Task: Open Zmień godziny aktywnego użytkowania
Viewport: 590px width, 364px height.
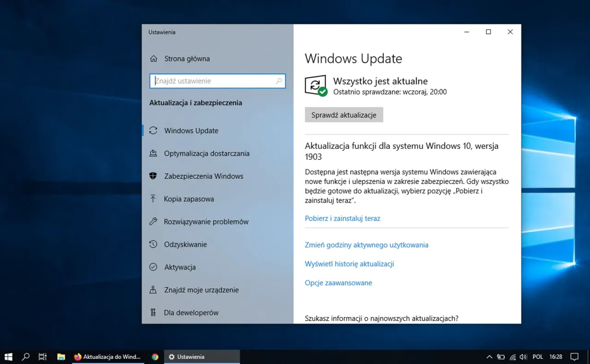Action: coord(366,245)
